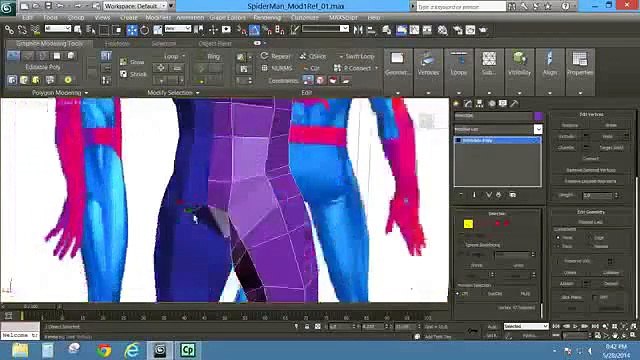Select the Select and Rotate tool
This screenshot has width=640, height=360.
point(144,30)
